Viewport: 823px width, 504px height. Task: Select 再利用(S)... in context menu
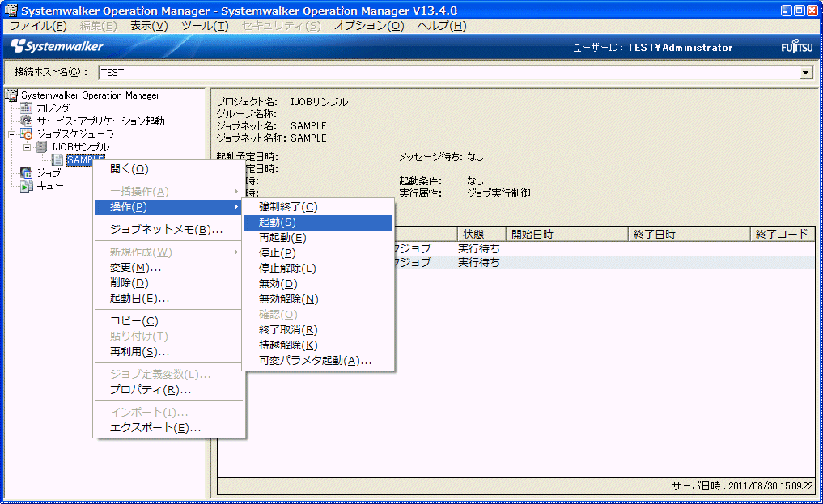[x=168, y=352]
